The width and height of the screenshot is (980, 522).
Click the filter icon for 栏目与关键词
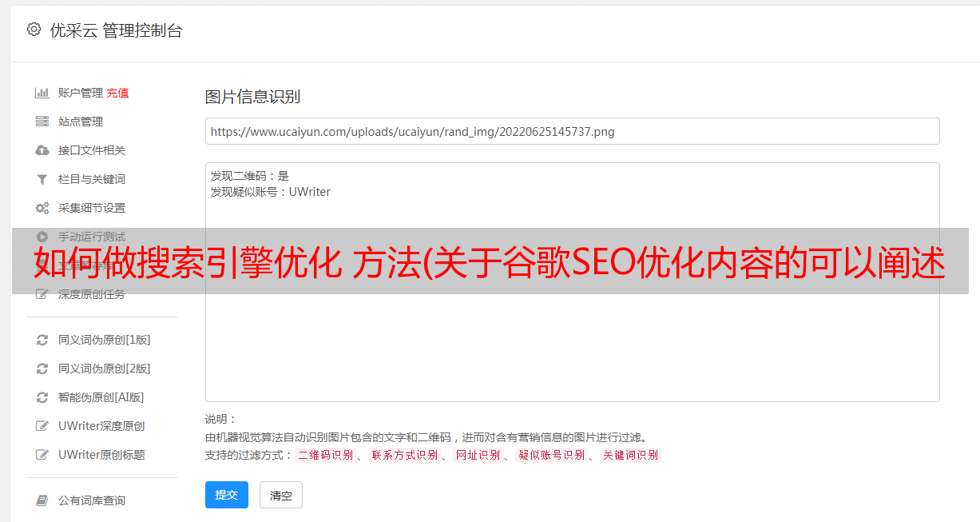click(x=42, y=179)
